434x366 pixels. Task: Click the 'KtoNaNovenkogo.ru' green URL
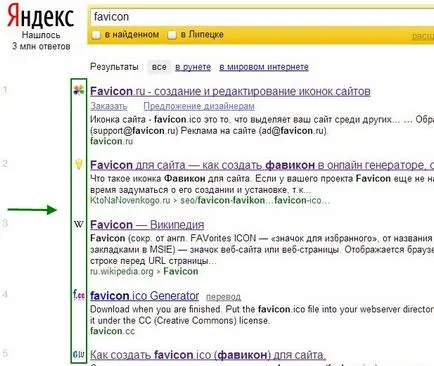coord(130,201)
